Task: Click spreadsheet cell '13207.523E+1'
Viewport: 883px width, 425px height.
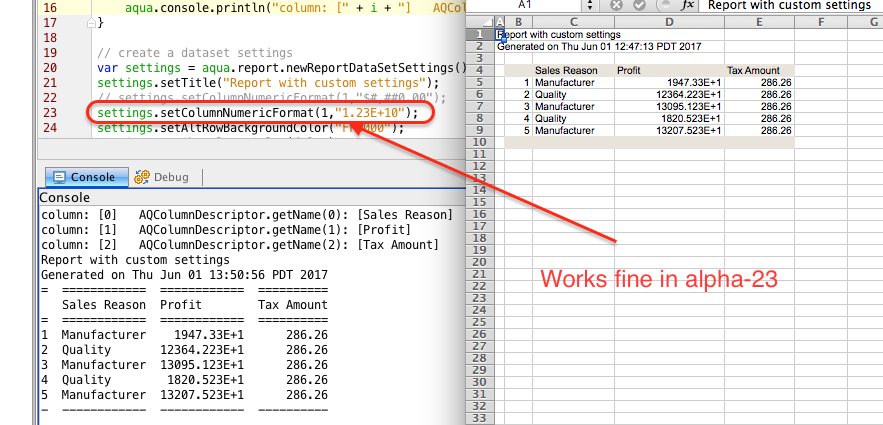Action: (669, 131)
